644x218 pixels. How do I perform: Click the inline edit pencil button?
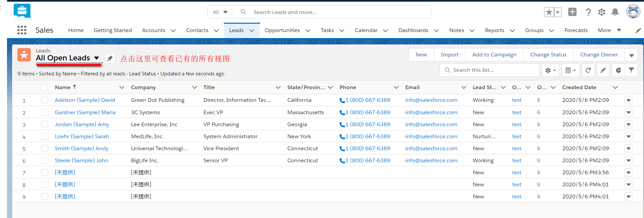tap(603, 70)
